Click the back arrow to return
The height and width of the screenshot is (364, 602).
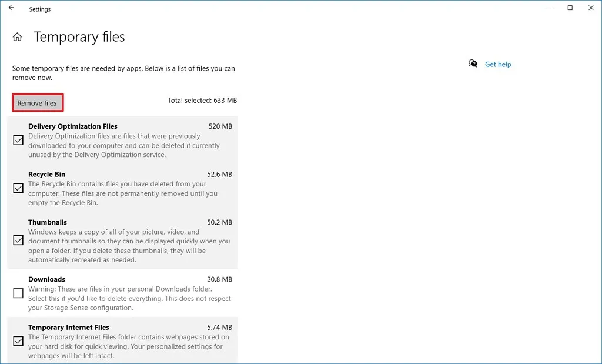(x=11, y=8)
